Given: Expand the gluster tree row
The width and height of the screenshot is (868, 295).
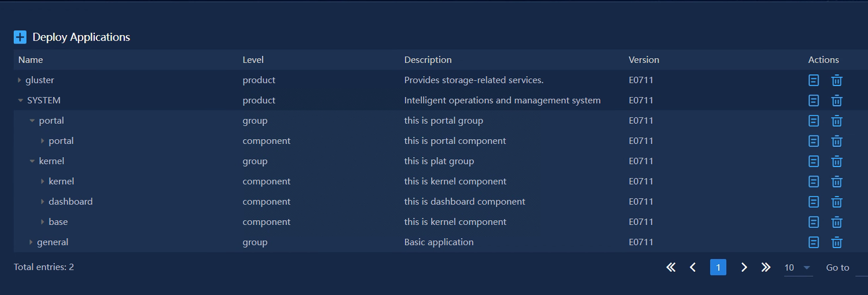Looking at the screenshot, I should (19, 80).
